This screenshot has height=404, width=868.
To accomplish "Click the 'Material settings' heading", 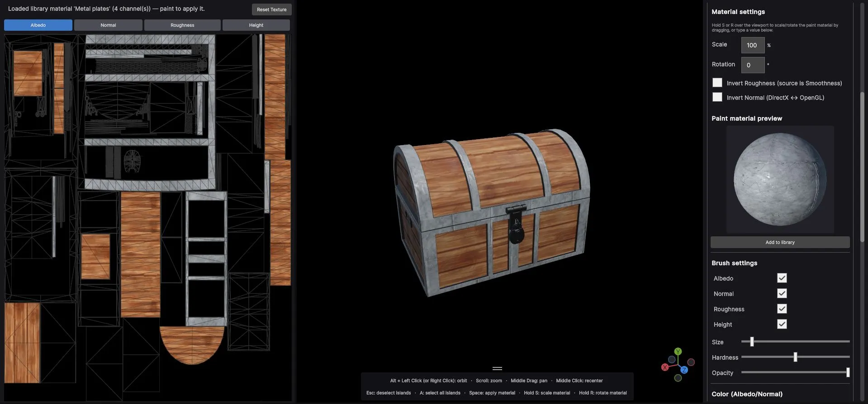I will tap(738, 12).
